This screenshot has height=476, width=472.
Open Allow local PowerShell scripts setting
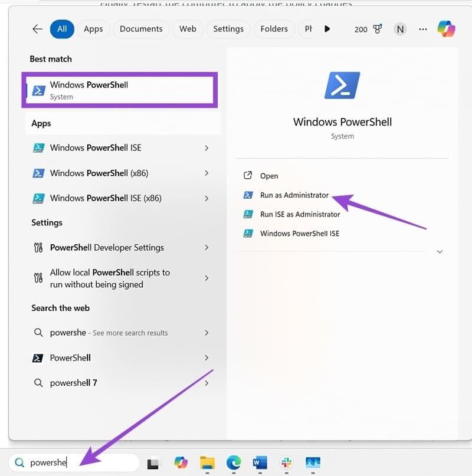pyautogui.click(x=120, y=278)
